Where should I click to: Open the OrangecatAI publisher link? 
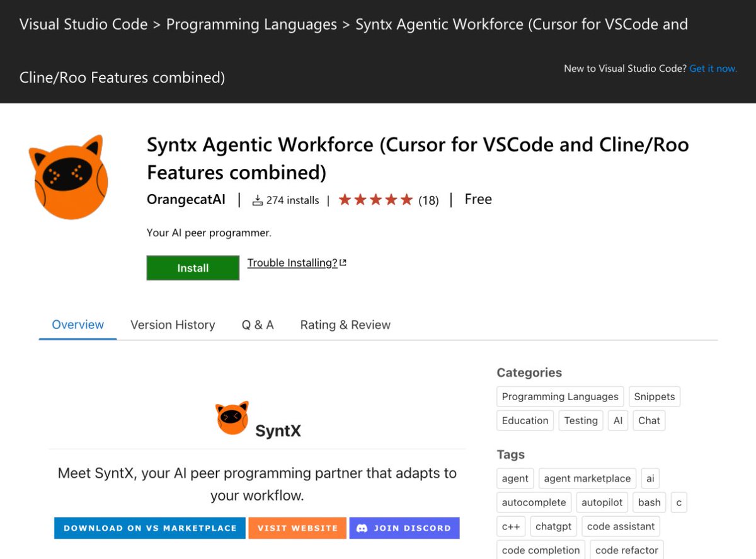click(x=186, y=200)
